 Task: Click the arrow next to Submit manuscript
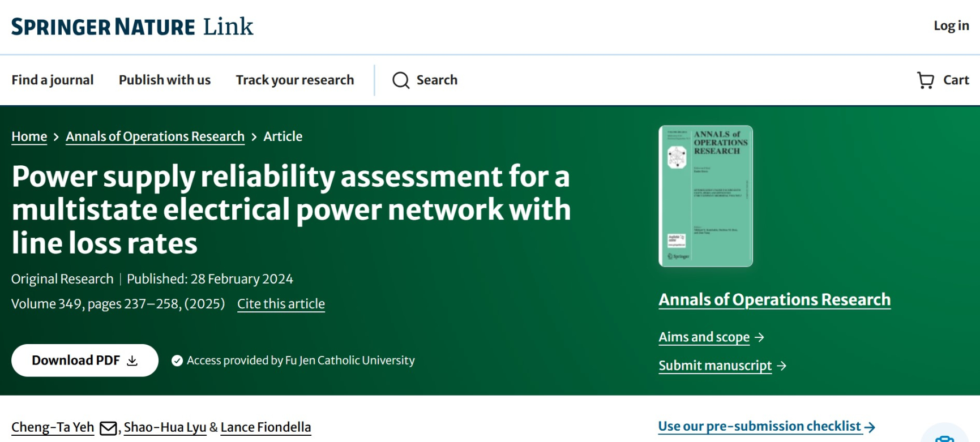pos(782,366)
